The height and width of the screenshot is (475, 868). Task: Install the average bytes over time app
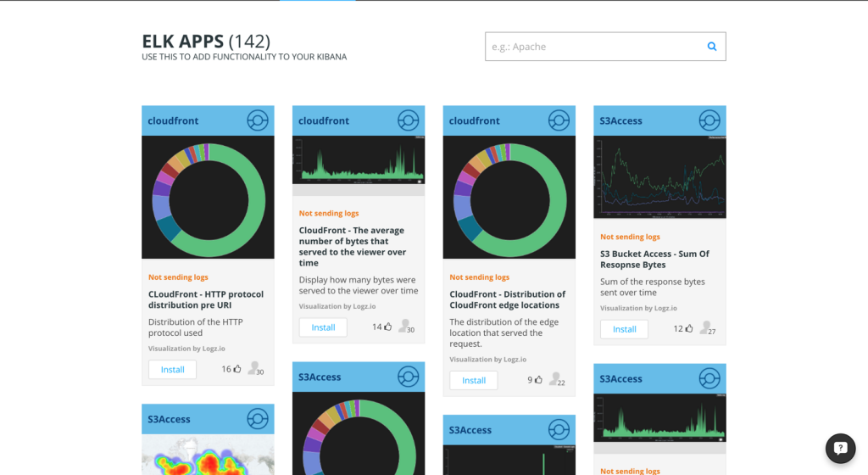click(x=323, y=327)
